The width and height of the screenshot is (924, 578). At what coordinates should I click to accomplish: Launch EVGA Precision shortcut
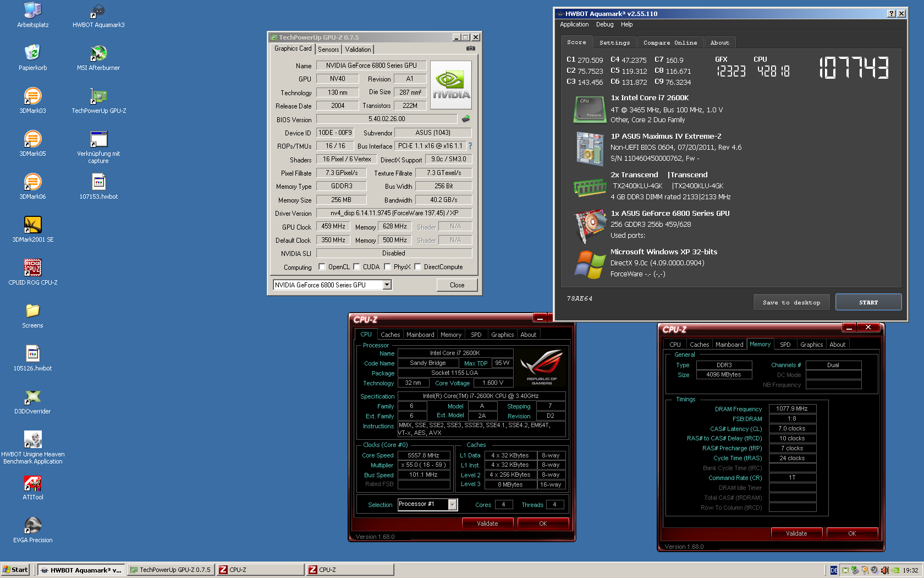pos(33,530)
